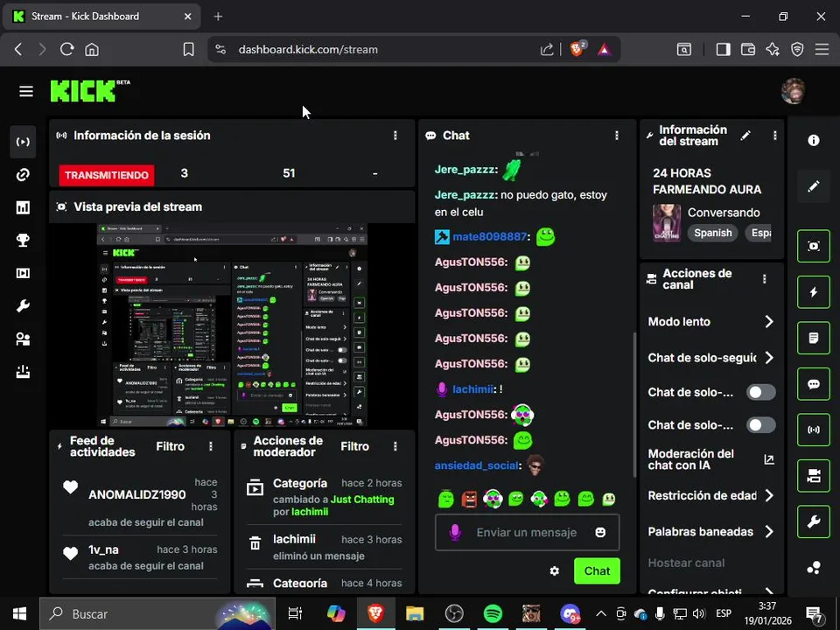Click ansiedad_social username in chat

coord(476,465)
